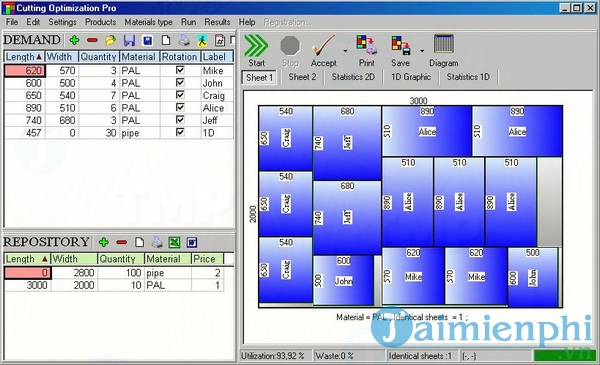The height and width of the screenshot is (365, 600).
Task: Click DEMAND Material column header
Action: tap(140, 57)
